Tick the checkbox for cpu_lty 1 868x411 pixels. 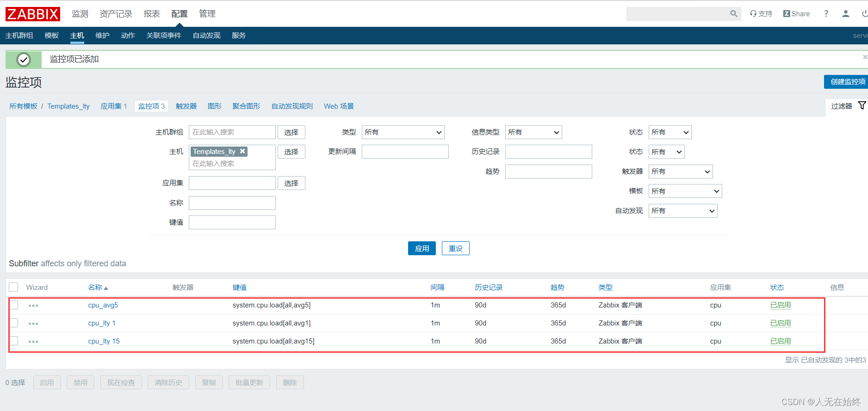14,323
